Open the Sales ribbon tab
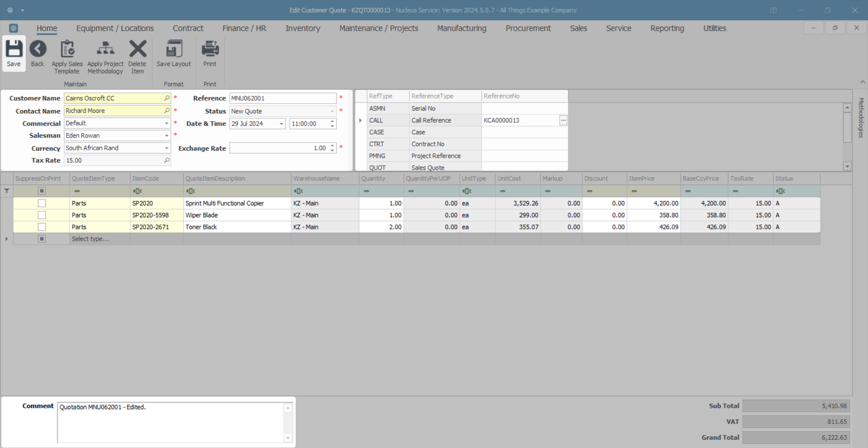The height and width of the screenshot is (448, 868). click(579, 28)
